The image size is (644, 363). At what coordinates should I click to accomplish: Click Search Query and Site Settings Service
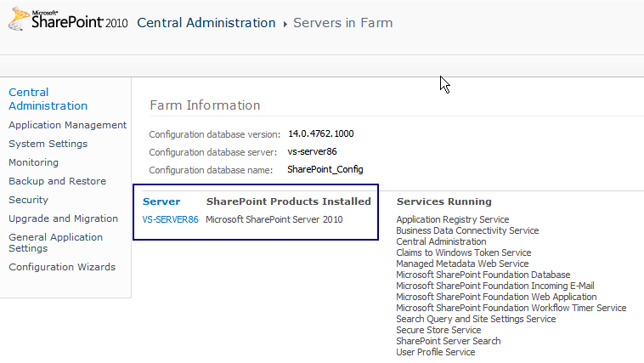(476, 319)
